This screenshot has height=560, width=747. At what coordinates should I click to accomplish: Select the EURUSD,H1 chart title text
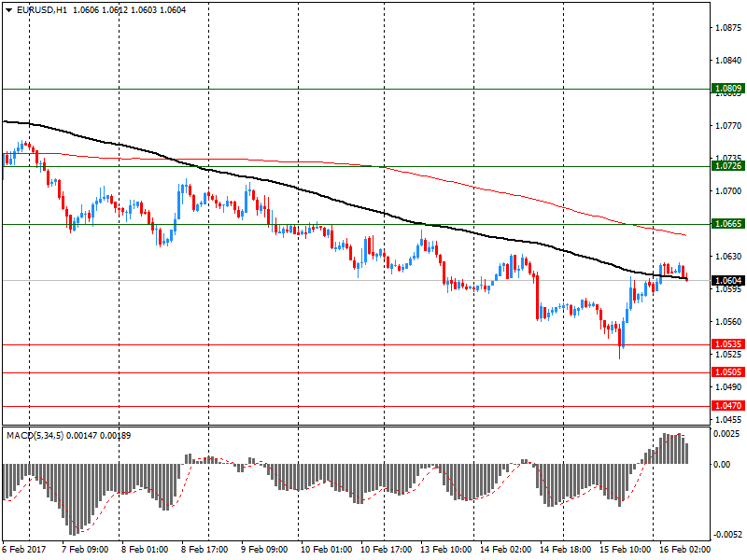tap(41, 9)
